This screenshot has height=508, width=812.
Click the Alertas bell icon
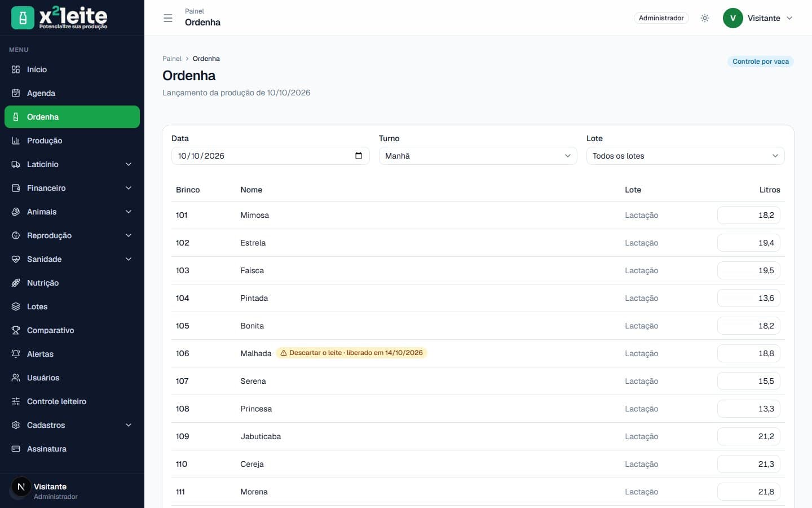(16, 354)
